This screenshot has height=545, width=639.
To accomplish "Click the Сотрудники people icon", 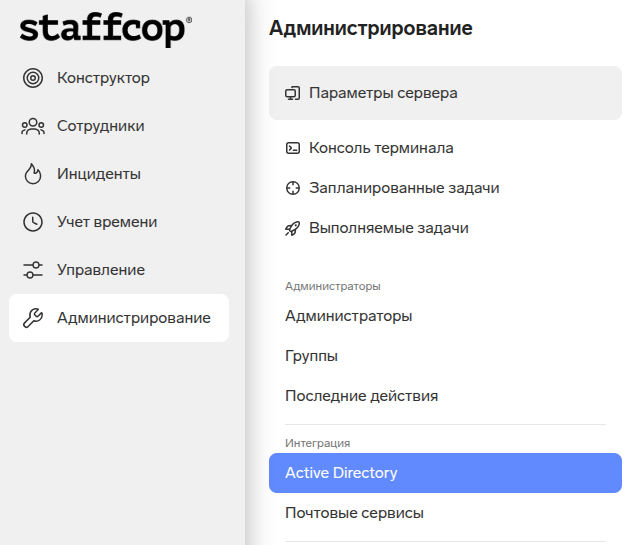I will (33, 126).
